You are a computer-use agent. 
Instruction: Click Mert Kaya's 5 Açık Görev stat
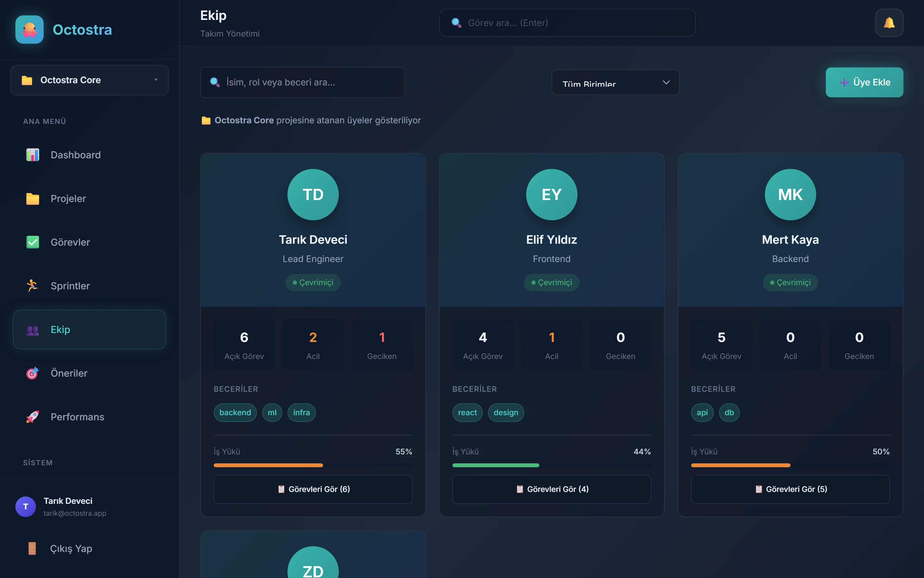tap(722, 345)
